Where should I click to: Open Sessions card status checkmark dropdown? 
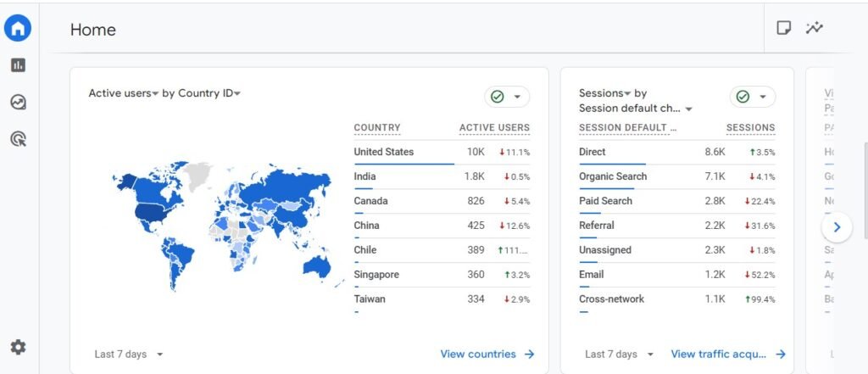click(753, 97)
